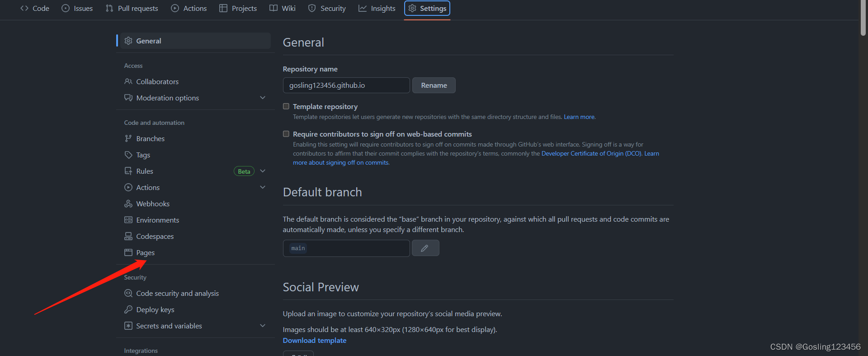Open the Code tab
Image resolution: width=868 pixels, height=356 pixels.
tap(35, 8)
